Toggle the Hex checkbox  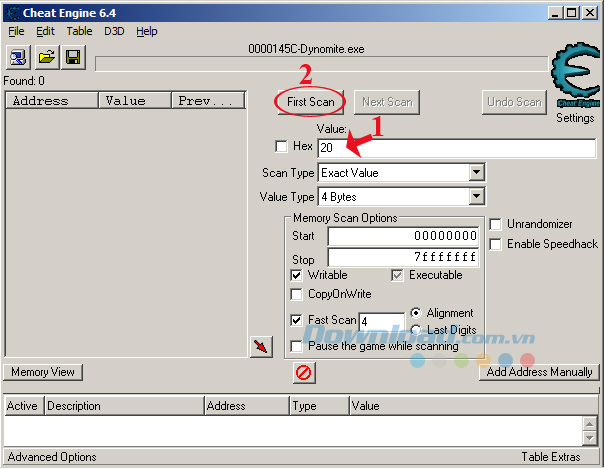pyautogui.click(x=281, y=146)
